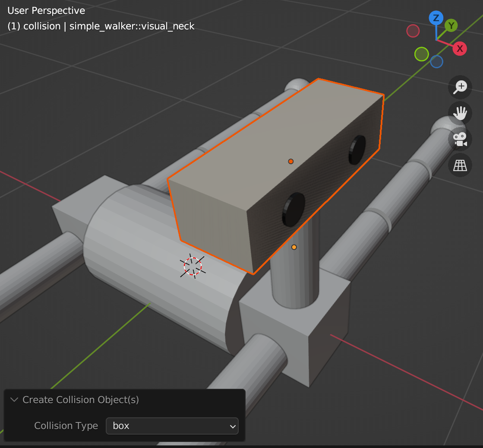Click the Create Collision Object(s) header

(80, 400)
